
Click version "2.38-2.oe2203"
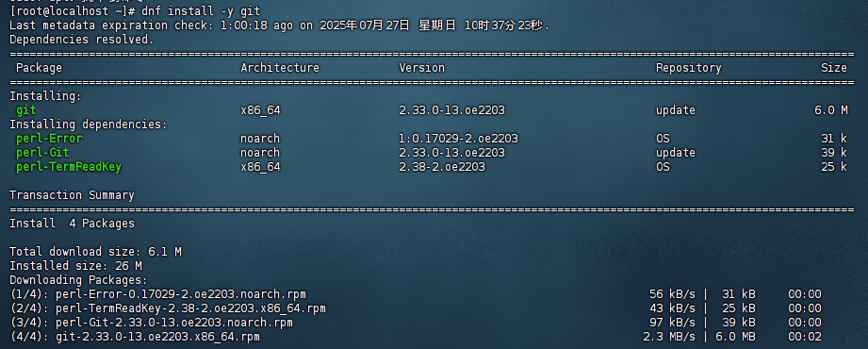(441, 167)
